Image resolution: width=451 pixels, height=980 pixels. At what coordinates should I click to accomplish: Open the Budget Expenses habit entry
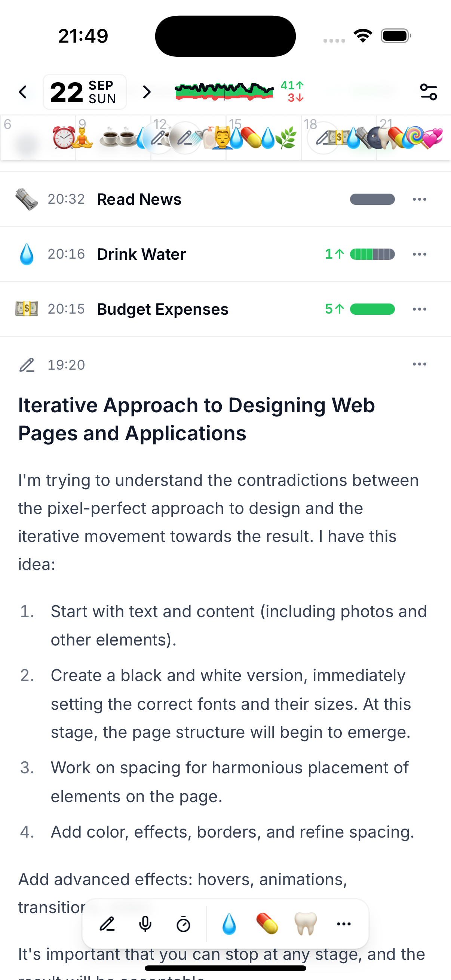163,309
